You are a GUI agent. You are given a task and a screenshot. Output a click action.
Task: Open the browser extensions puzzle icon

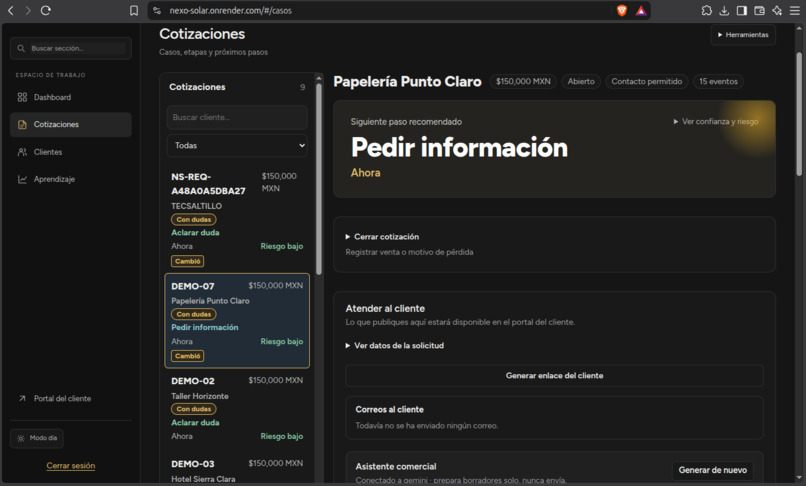[x=707, y=10]
